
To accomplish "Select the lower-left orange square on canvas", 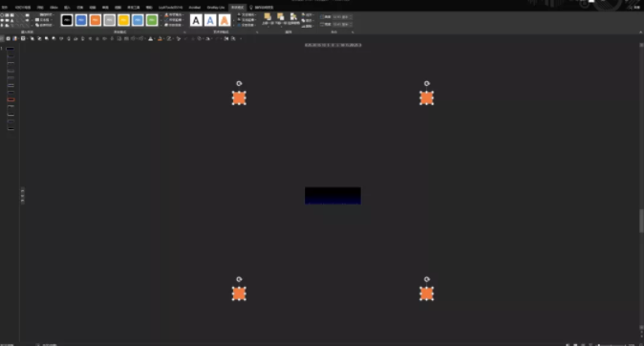I will point(239,293).
